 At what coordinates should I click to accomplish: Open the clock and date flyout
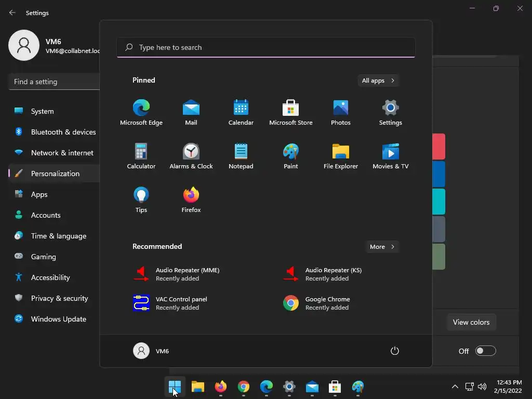[508, 387]
